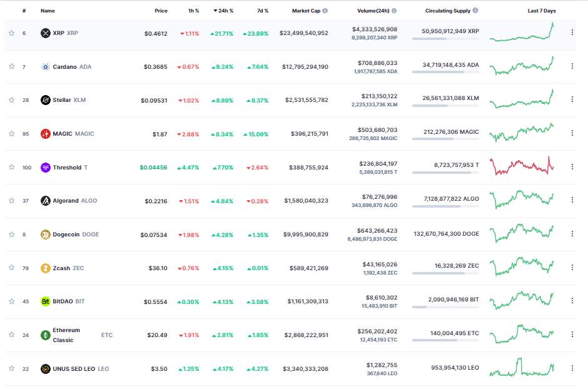Open the XRP coin page link
The width and height of the screenshot is (588, 389).
pyautogui.click(x=65, y=33)
